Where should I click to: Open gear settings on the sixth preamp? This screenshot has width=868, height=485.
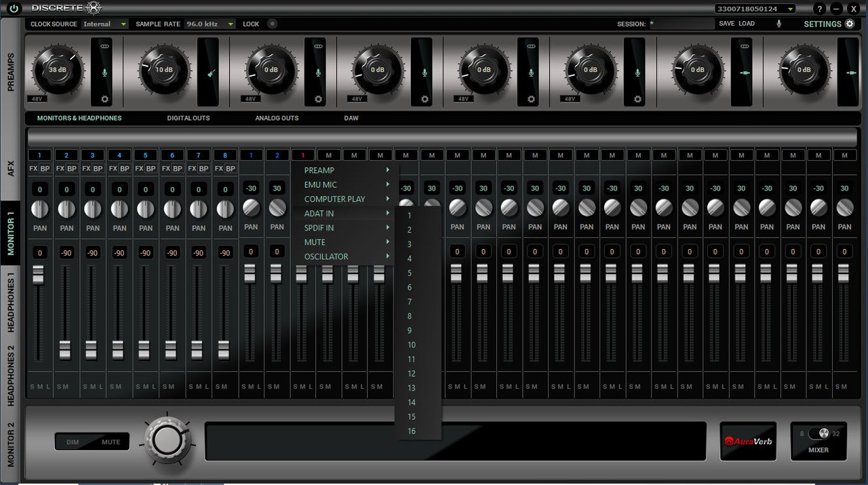point(637,99)
